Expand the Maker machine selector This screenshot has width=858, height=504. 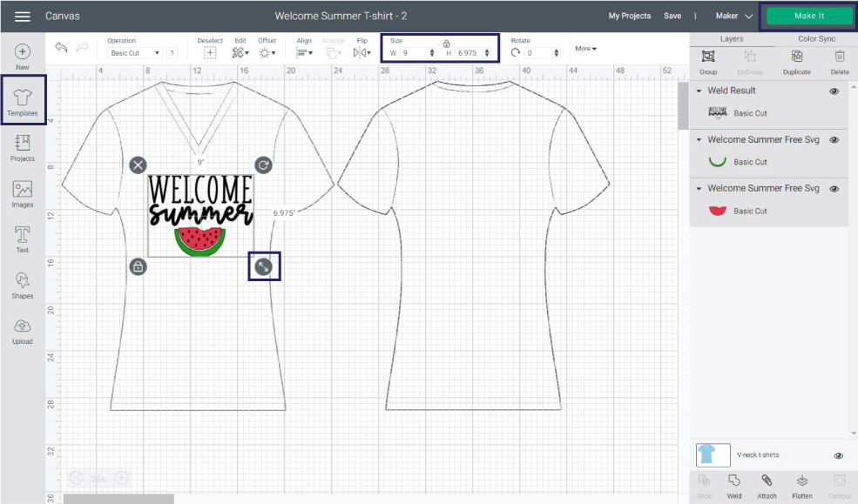point(733,16)
